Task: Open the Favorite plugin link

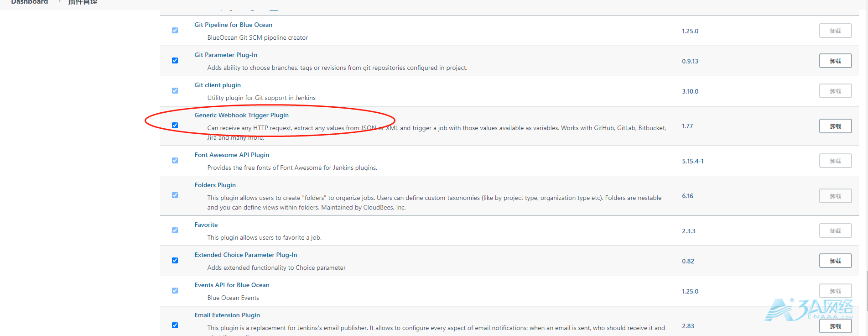Action: tap(206, 225)
